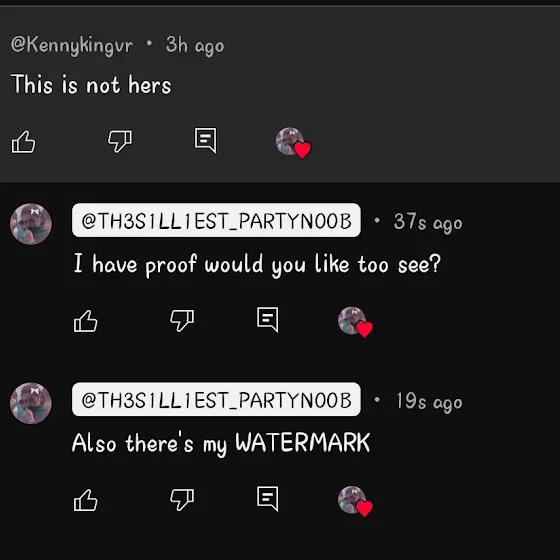Open @TH3S1LL1EST_PARTYN00B handle on 37s ago reply
560x560 pixels.
[x=216, y=220]
